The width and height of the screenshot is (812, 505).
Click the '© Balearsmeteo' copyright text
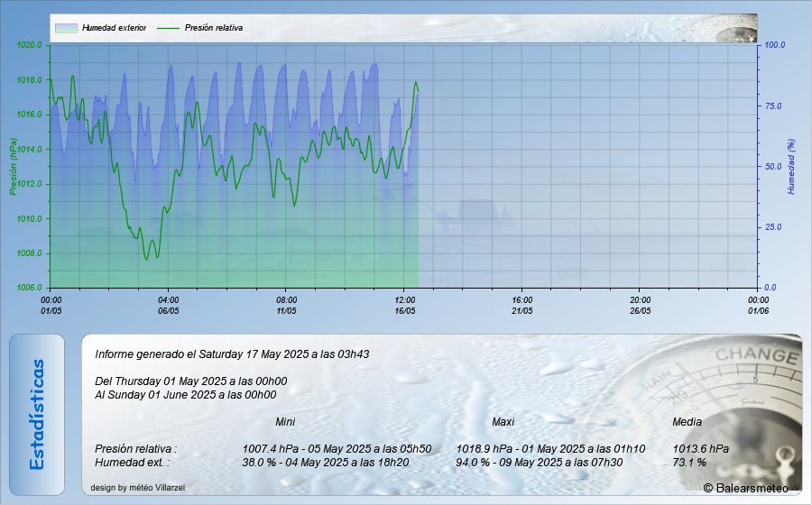coord(746,488)
